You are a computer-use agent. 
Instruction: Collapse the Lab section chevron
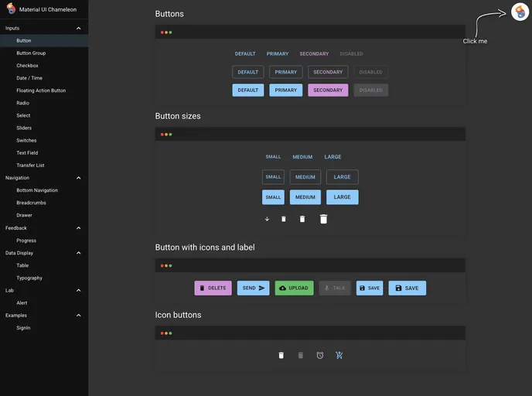78,291
